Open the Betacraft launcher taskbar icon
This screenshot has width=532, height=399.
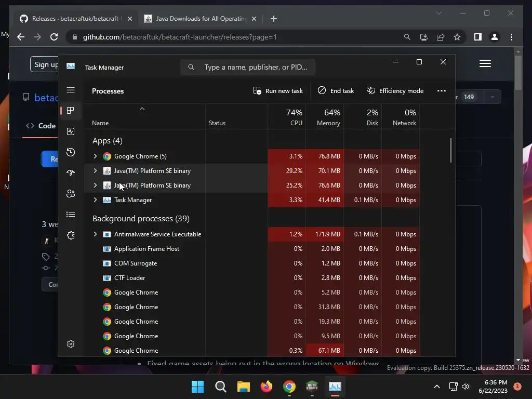312,387
